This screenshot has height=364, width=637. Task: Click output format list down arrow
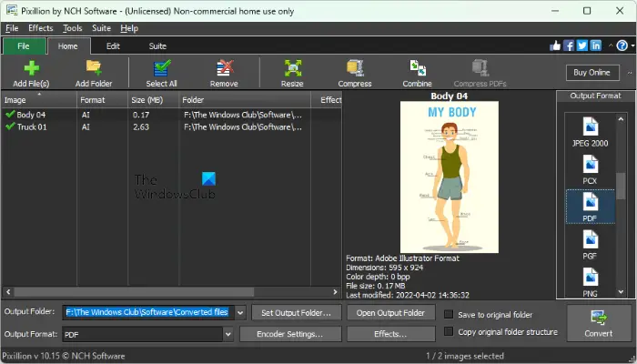621,292
